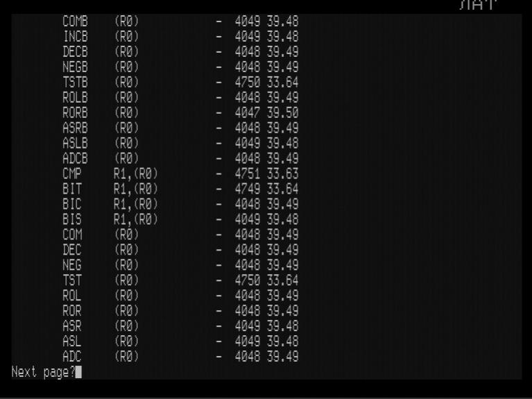Image resolution: width=532 pixels, height=399 pixels.
Task: Click the BIT value 4749
Action: click(x=248, y=189)
